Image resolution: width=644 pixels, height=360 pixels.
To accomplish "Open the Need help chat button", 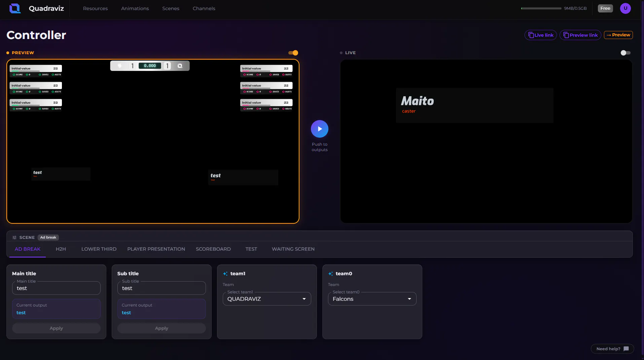I will 612,349.
